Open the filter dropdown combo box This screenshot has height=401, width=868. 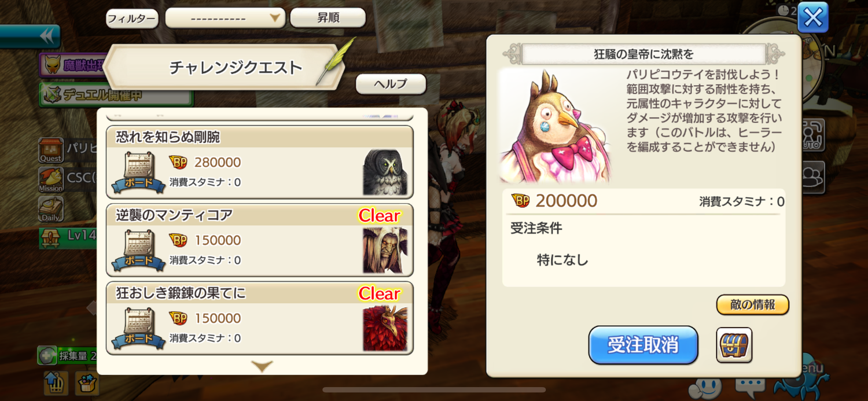225,18
